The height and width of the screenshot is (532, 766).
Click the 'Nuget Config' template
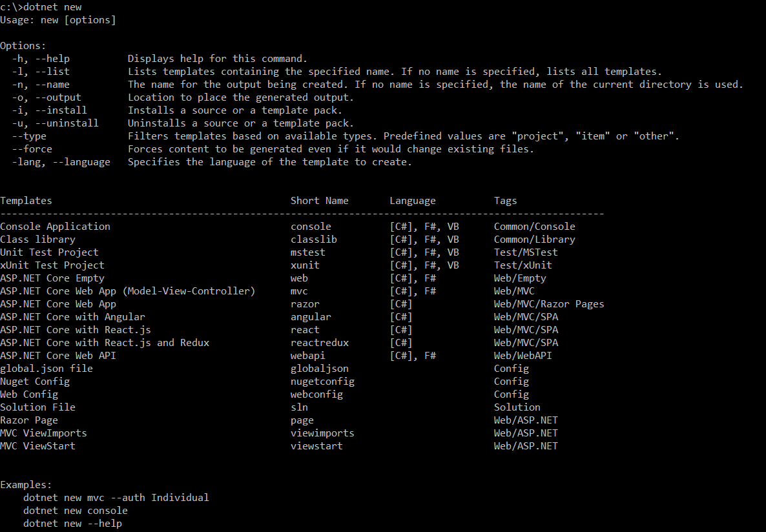(35, 382)
